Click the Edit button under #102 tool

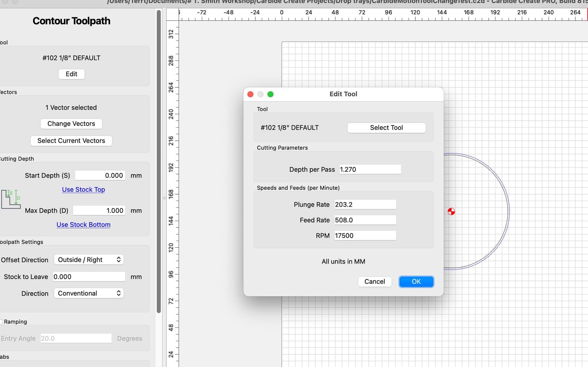pos(71,74)
